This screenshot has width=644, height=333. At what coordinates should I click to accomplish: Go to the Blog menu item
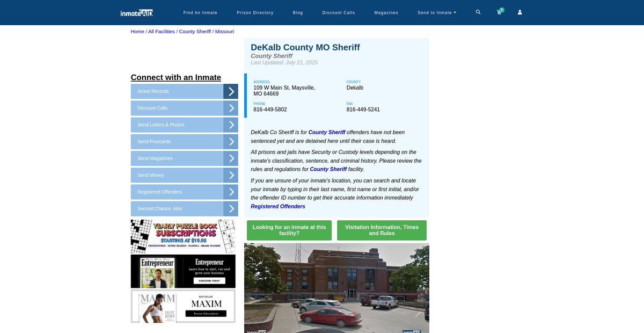coord(298,12)
